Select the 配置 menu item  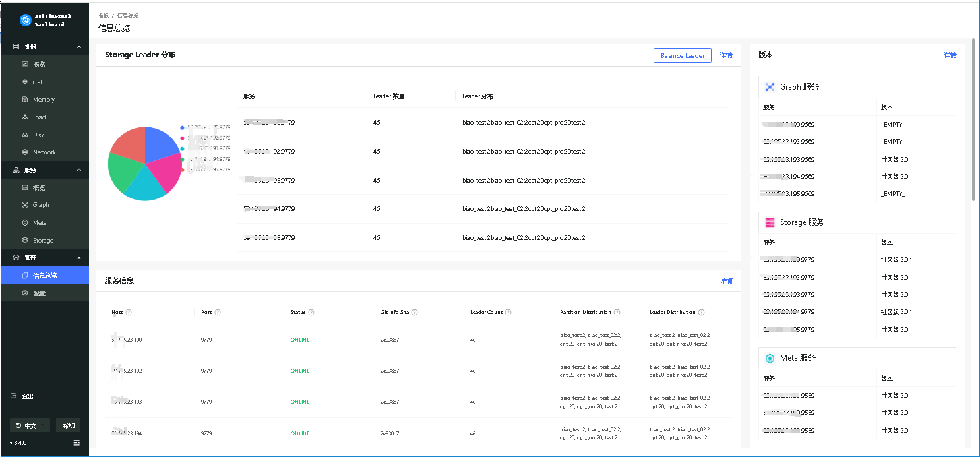tap(39, 293)
